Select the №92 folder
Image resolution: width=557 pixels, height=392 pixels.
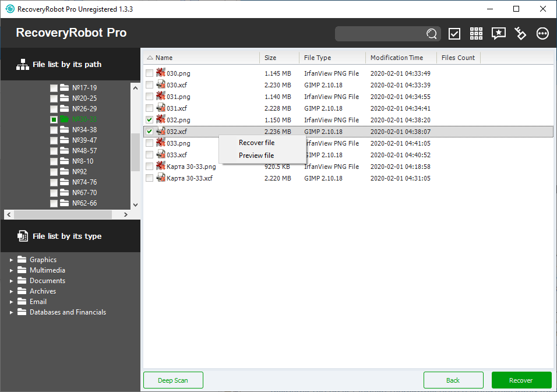tap(79, 171)
